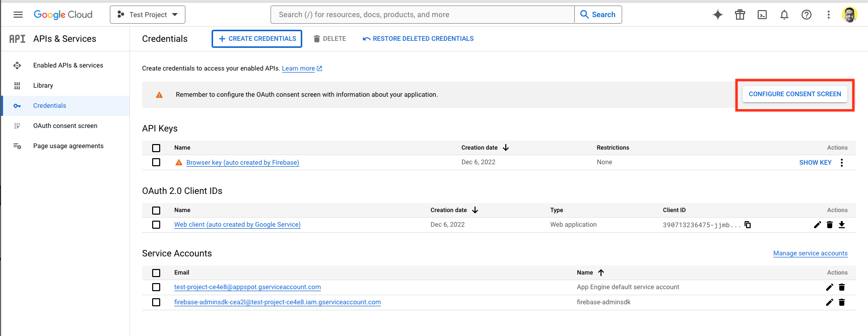Click the Library sidebar icon
This screenshot has height=336, width=868.
coord(17,86)
